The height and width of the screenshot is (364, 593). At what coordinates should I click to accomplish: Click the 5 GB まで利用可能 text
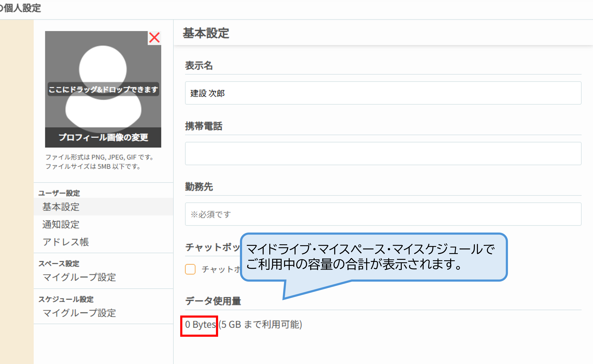(260, 325)
